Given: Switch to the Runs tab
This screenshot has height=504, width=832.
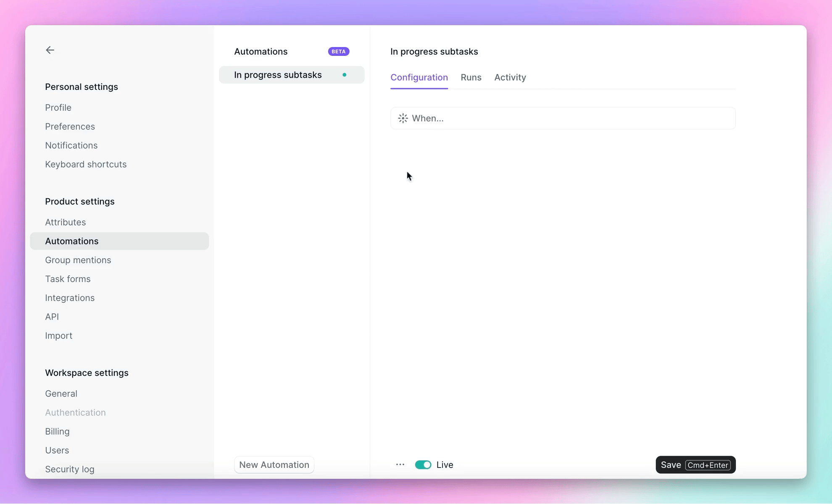Looking at the screenshot, I should pos(471,77).
